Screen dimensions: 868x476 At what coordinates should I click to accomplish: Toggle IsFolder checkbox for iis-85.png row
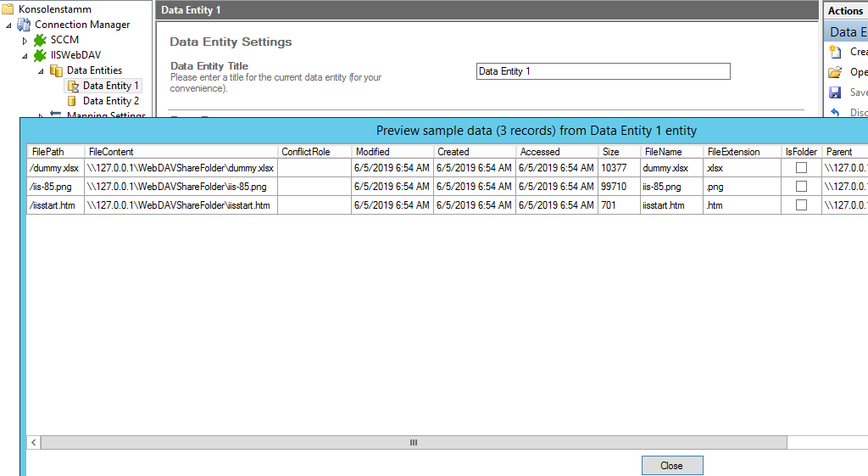point(801,187)
